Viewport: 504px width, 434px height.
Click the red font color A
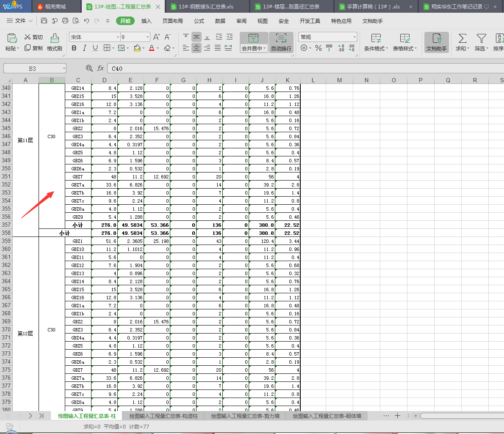point(152,48)
